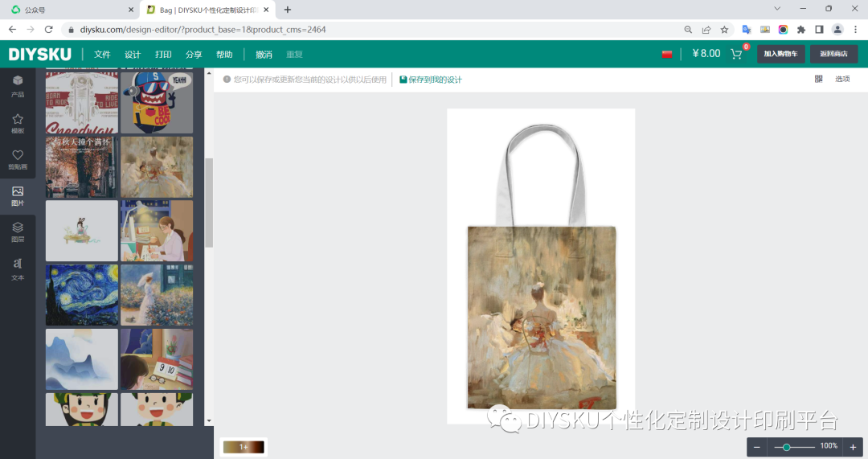Click 撤消 (Undo) in the toolbar
This screenshot has width=868, height=459.
(264, 55)
